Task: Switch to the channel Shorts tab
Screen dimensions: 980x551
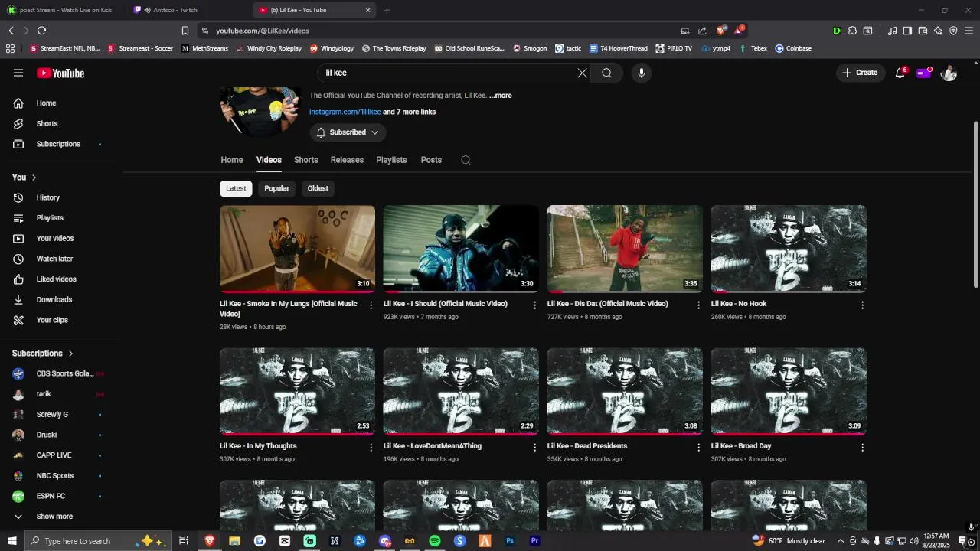Action: tap(305, 160)
